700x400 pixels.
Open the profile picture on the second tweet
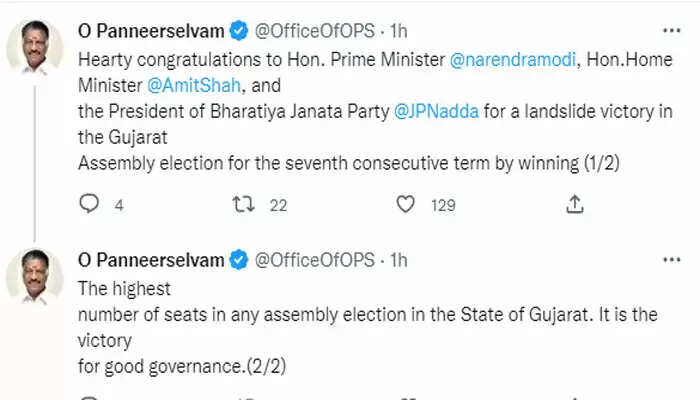35,276
